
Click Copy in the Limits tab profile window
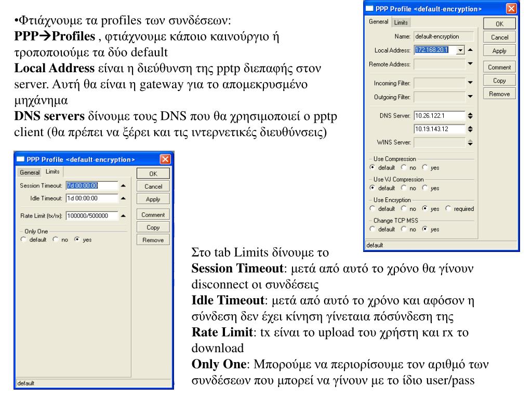(153, 228)
